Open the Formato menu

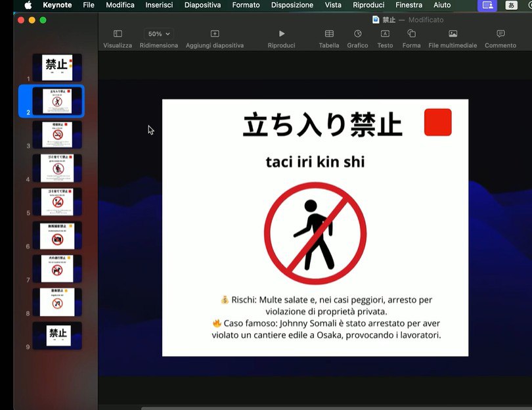coord(246,5)
